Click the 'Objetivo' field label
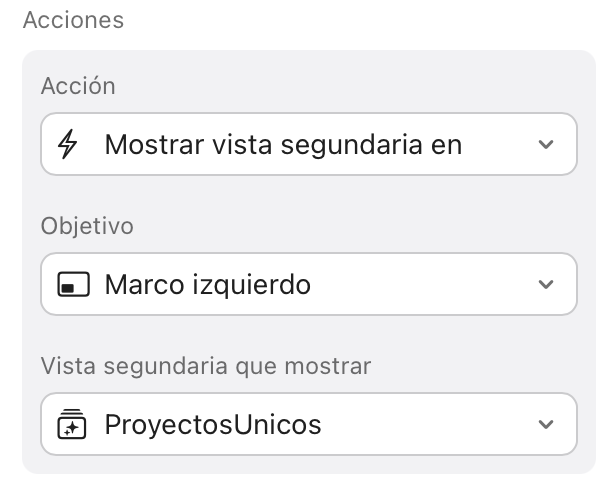The width and height of the screenshot is (614, 486). (87, 226)
